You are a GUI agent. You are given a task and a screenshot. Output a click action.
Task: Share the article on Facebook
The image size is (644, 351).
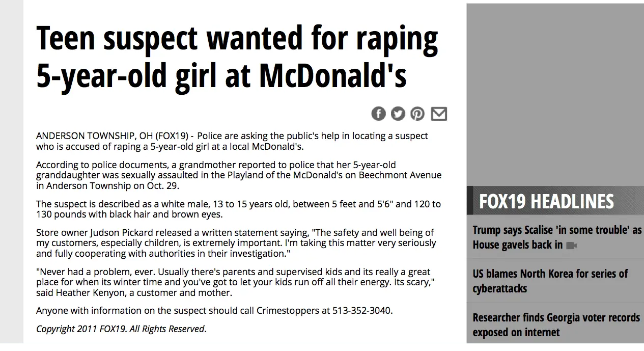coord(378,114)
